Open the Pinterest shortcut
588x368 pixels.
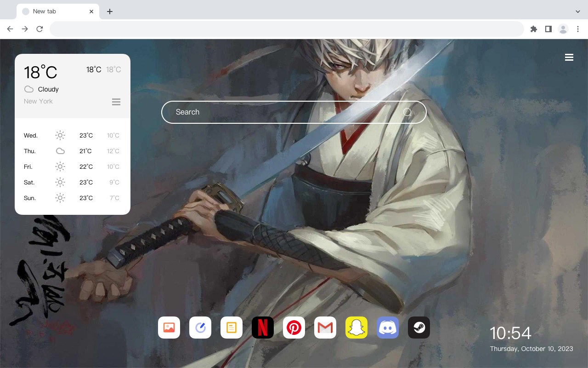(294, 328)
